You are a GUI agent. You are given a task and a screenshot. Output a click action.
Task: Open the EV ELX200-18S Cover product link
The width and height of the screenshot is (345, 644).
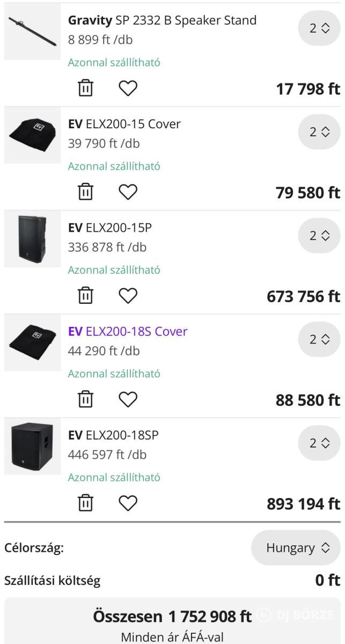[x=128, y=331]
